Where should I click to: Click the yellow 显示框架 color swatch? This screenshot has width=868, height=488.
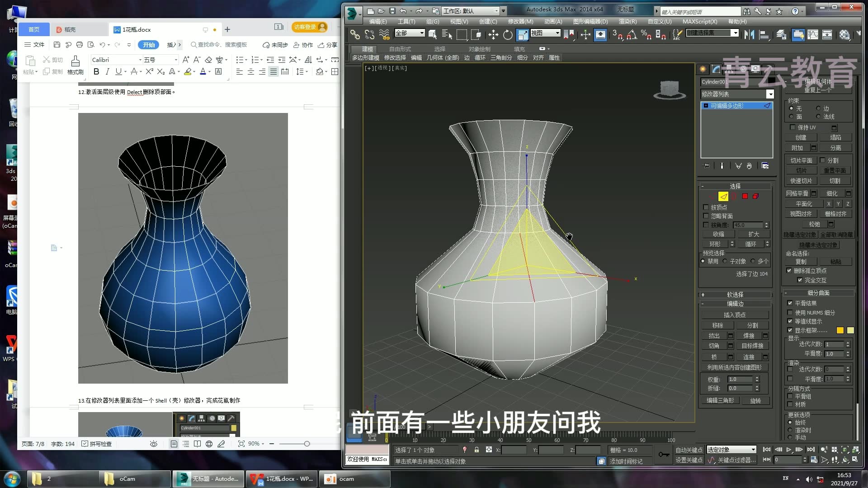(840, 330)
